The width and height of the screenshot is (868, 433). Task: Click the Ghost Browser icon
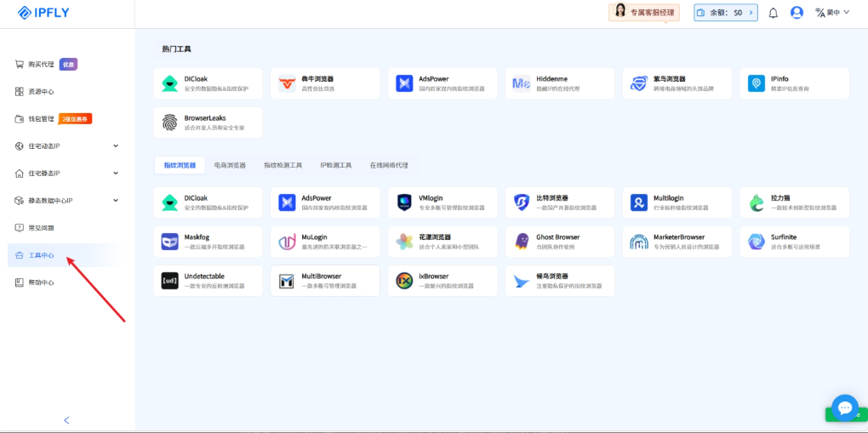point(522,242)
